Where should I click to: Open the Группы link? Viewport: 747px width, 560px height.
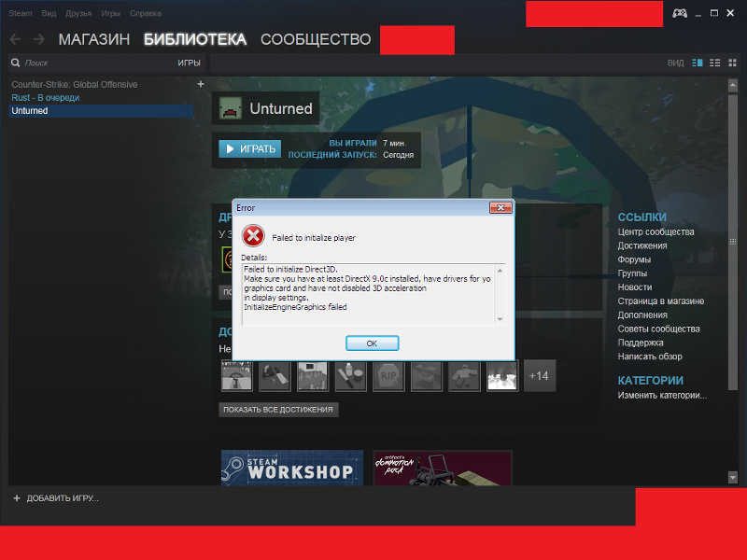coord(632,273)
